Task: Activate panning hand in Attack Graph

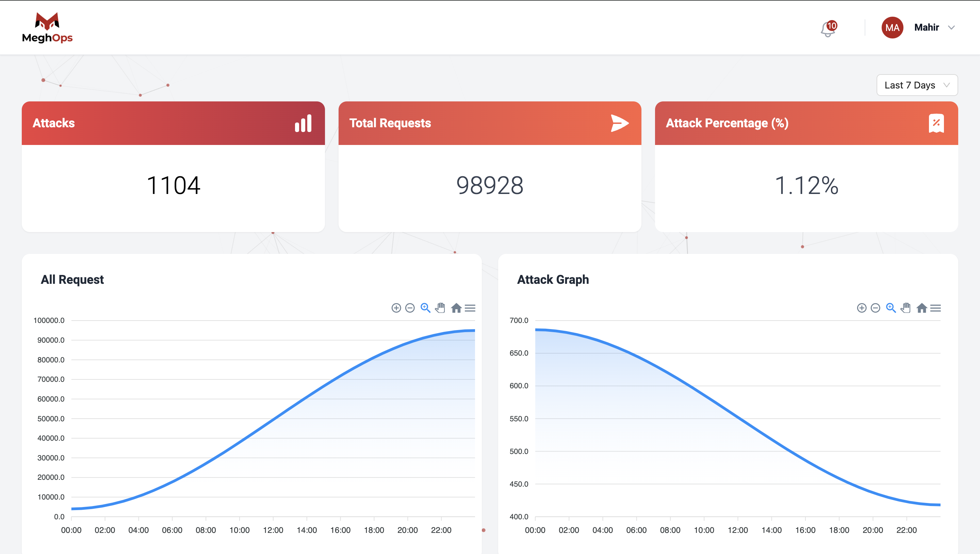Action: [x=906, y=308]
